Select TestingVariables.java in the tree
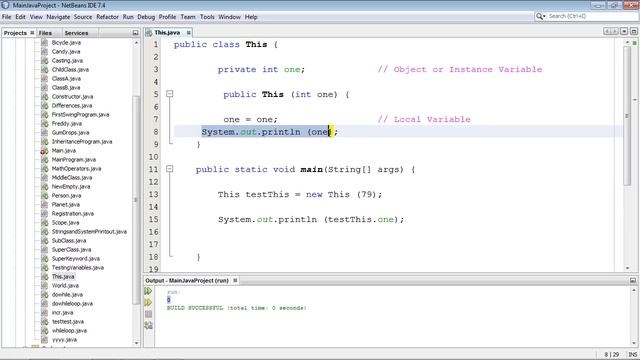Image resolution: width=640 pixels, height=360 pixels. (x=78, y=267)
